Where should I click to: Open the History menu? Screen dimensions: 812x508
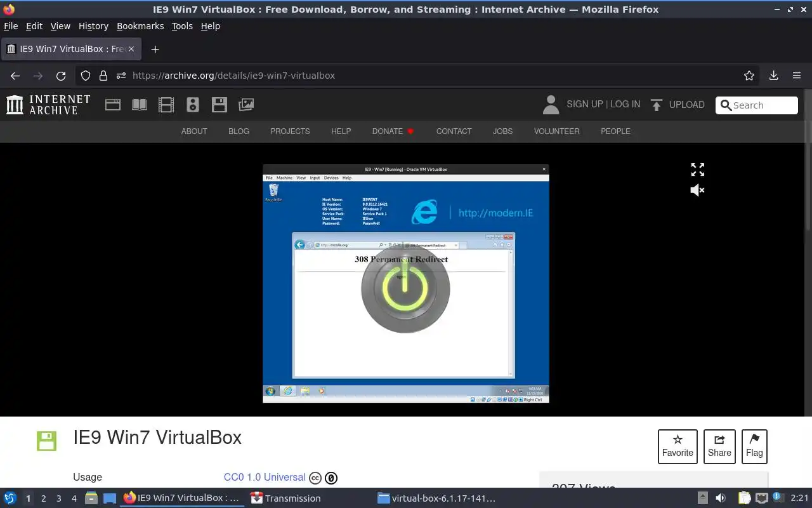93,26
